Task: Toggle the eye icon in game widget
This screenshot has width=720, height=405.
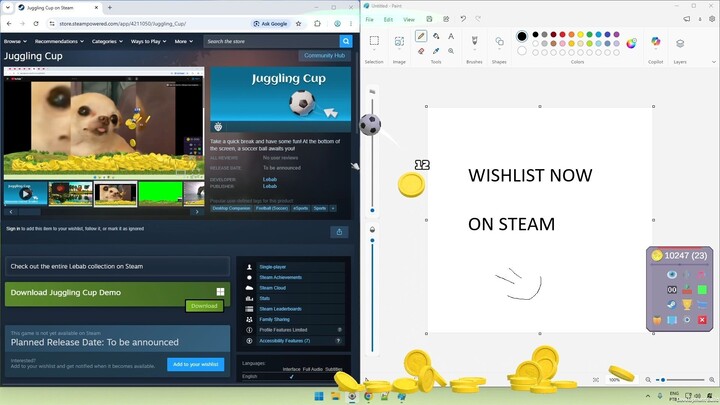Action: click(x=672, y=275)
